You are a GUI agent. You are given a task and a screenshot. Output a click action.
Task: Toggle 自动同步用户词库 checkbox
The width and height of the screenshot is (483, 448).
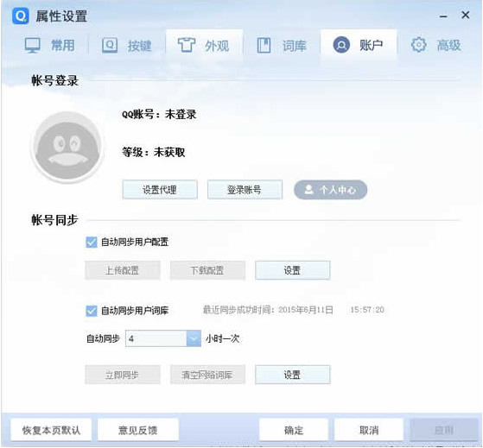92,311
